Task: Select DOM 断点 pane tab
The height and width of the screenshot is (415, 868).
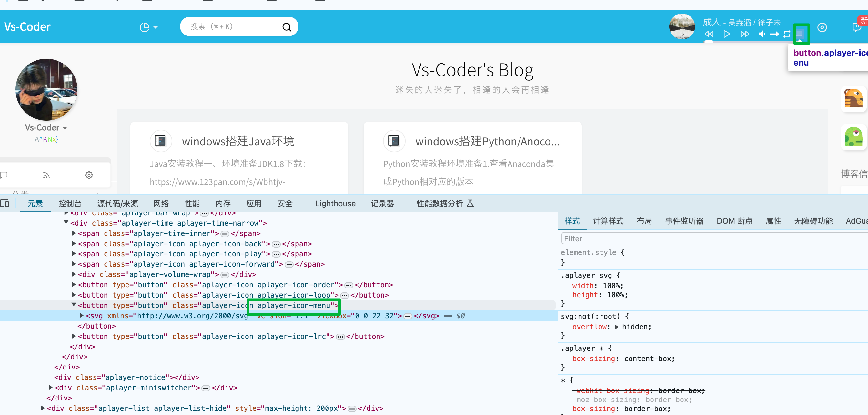Action: (x=734, y=221)
